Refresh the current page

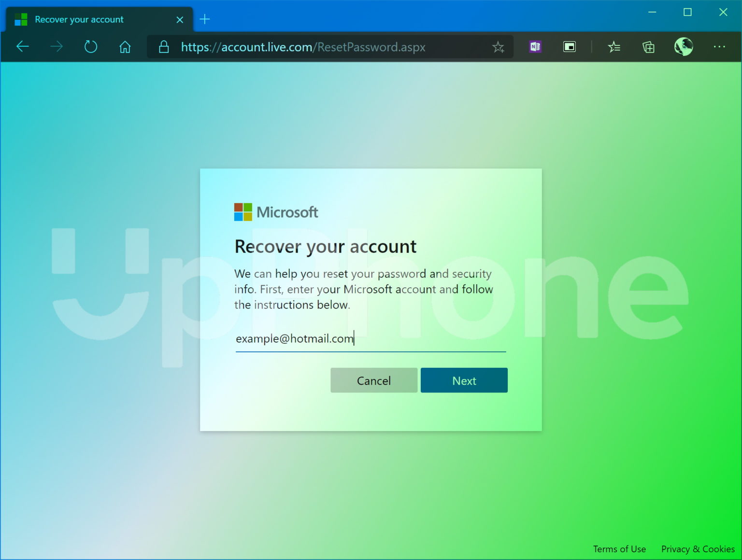(x=90, y=46)
